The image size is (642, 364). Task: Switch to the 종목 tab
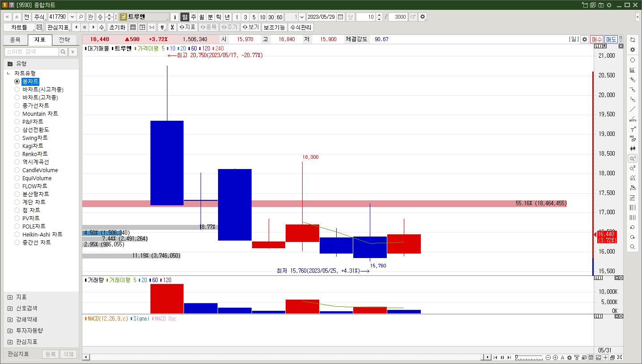point(15,40)
